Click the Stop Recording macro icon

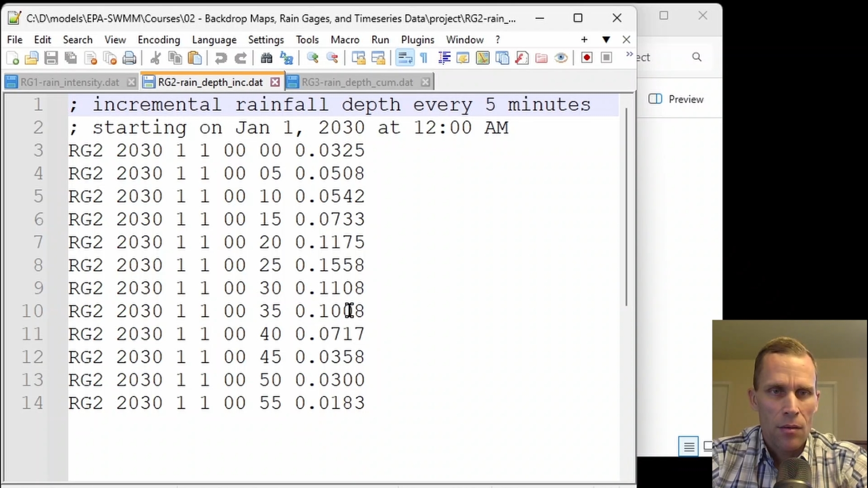click(606, 58)
